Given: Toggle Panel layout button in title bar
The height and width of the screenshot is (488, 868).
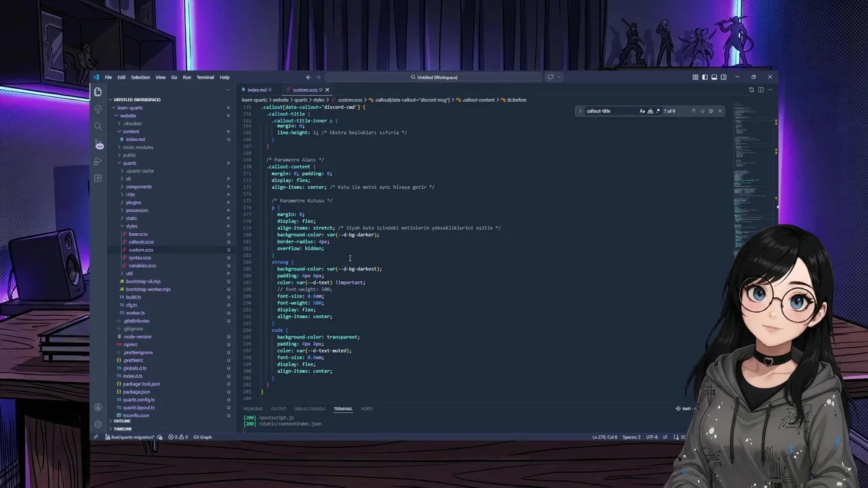Looking at the screenshot, I should point(714,77).
